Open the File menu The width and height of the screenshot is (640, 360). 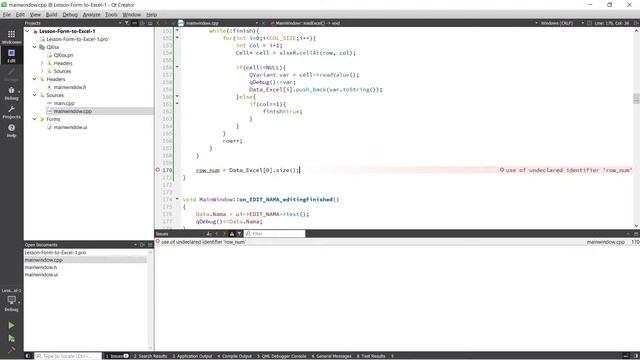click(x=7, y=15)
